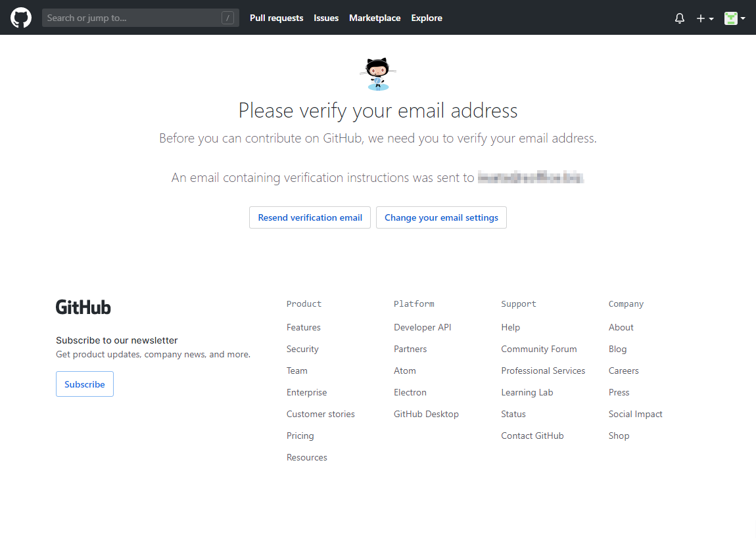The image size is (756, 538).
Task: Open GitHub Desktop footer link
Action: click(x=426, y=414)
